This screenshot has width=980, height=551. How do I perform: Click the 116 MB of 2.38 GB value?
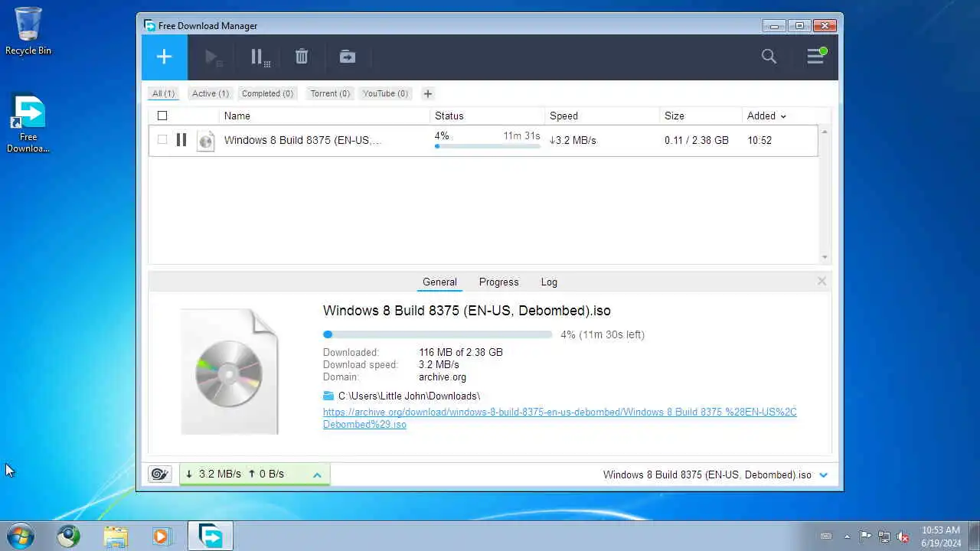tap(461, 353)
